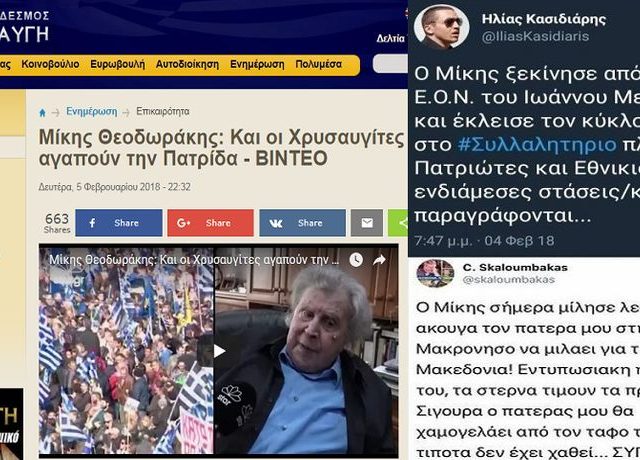Open the Κοινοβούλιο menu item
This screenshot has height=460, width=640.
50,64
